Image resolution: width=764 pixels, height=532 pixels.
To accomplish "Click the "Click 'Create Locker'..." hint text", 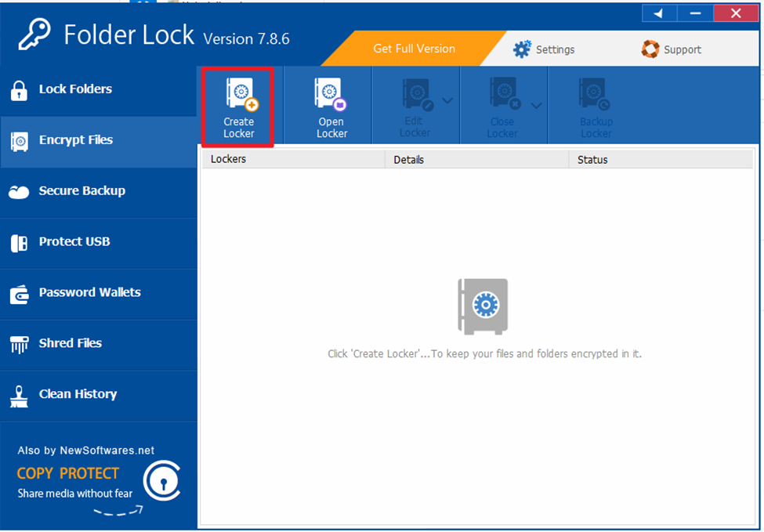I will click(x=484, y=353).
